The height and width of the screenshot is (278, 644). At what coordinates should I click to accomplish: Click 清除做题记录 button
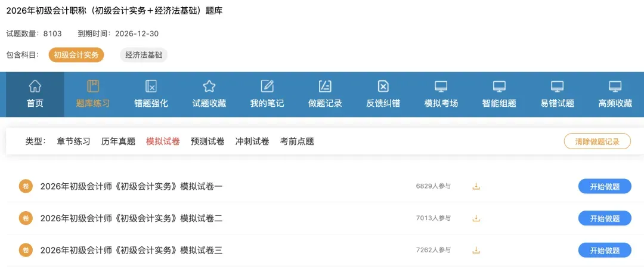tap(597, 141)
